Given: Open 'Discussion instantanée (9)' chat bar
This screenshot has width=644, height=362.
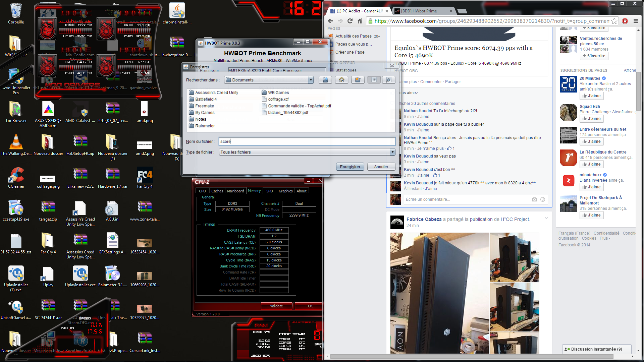Looking at the screenshot, I should point(597,349).
